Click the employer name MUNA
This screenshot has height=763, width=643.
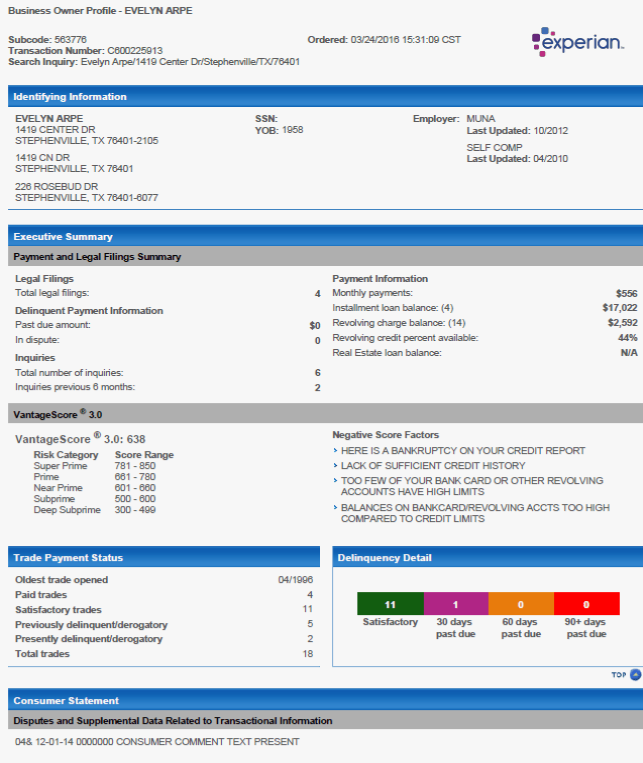pyautogui.click(x=481, y=119)
